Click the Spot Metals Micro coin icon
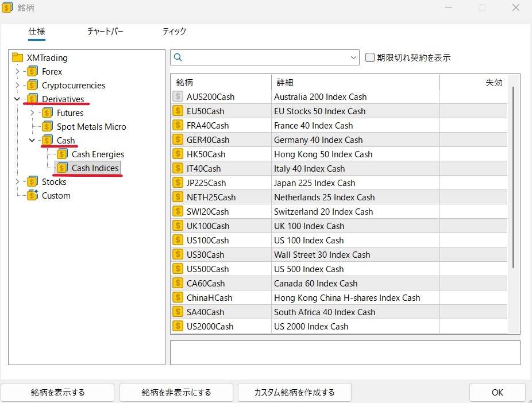 [47, 126]
